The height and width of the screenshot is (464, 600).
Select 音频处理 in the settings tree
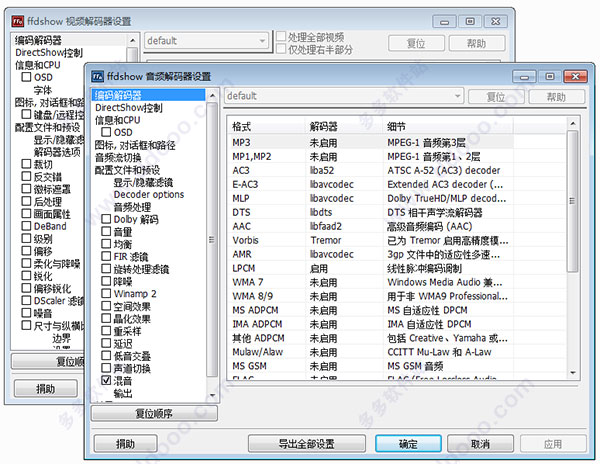[132, 207]
